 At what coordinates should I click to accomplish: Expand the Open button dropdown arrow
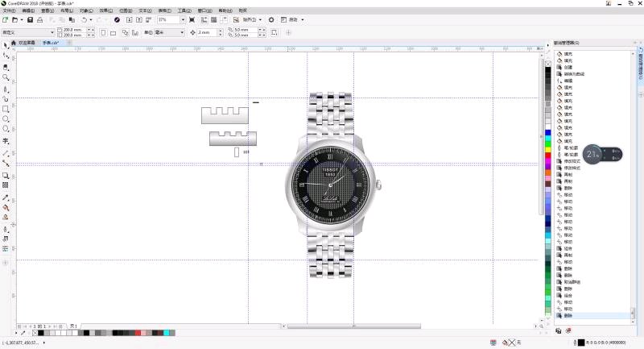pyautogui.click(x=22, y=19)
